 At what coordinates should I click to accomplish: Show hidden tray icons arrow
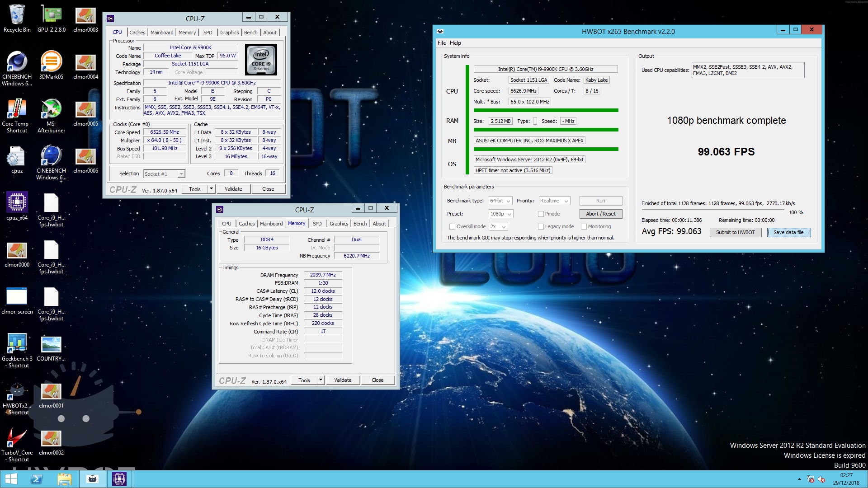coord(799,479)
